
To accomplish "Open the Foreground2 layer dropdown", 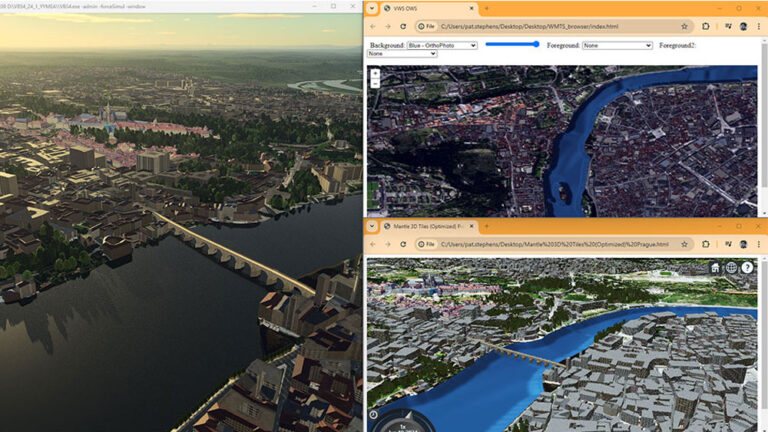I will click(402, 54).
